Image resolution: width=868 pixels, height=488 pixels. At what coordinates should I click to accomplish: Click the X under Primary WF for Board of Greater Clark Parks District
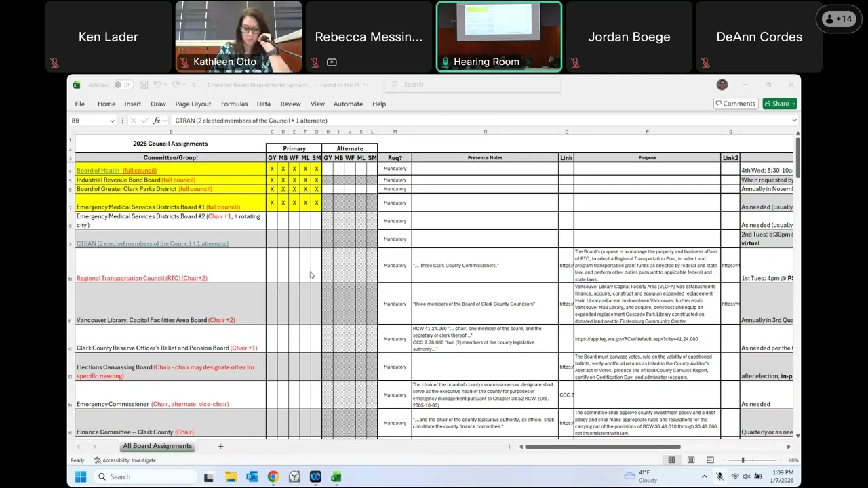coord(294,189)
